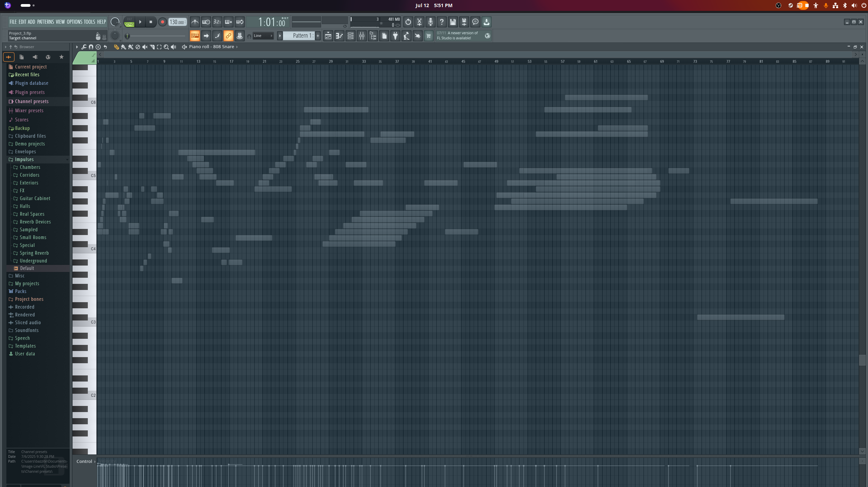Screen dimensions: 868x487
Task: Start playback with the play button
Action: [140, 22]
